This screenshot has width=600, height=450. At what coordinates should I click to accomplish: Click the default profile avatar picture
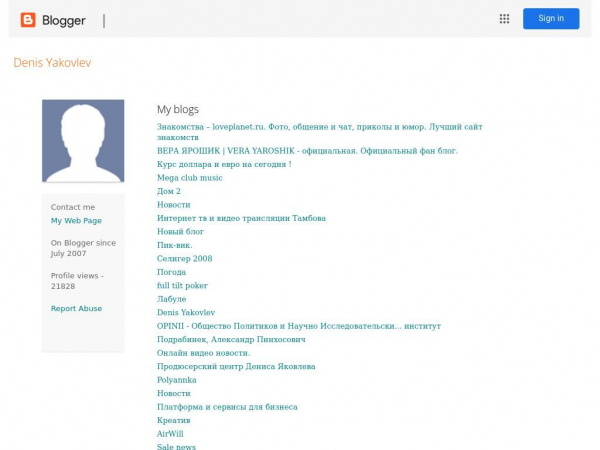83,141
